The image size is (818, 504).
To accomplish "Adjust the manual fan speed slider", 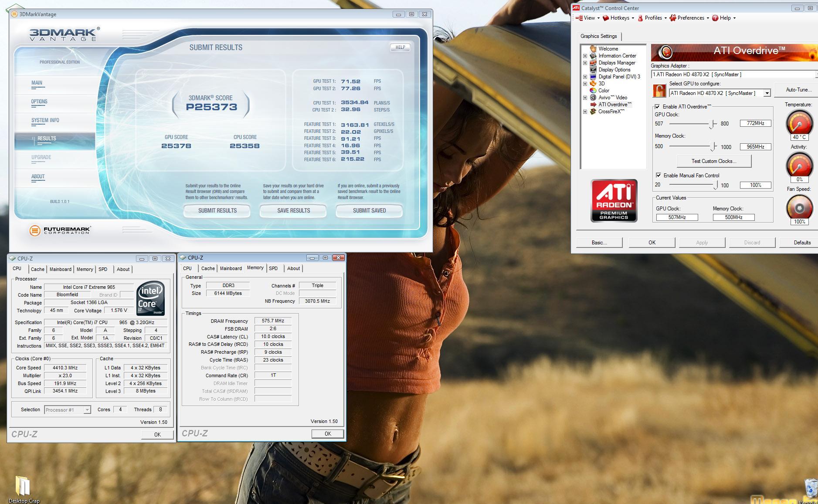I will point(715,185).
